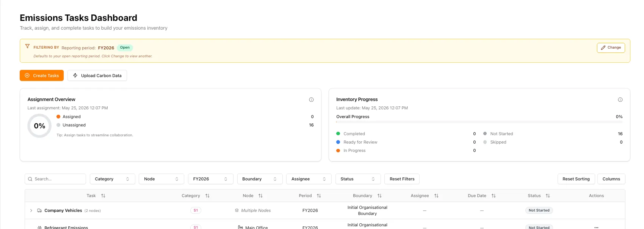Sort by the Boundary column arrows icon
Screen dimensions: 644x229
click(x=379, y=196)
